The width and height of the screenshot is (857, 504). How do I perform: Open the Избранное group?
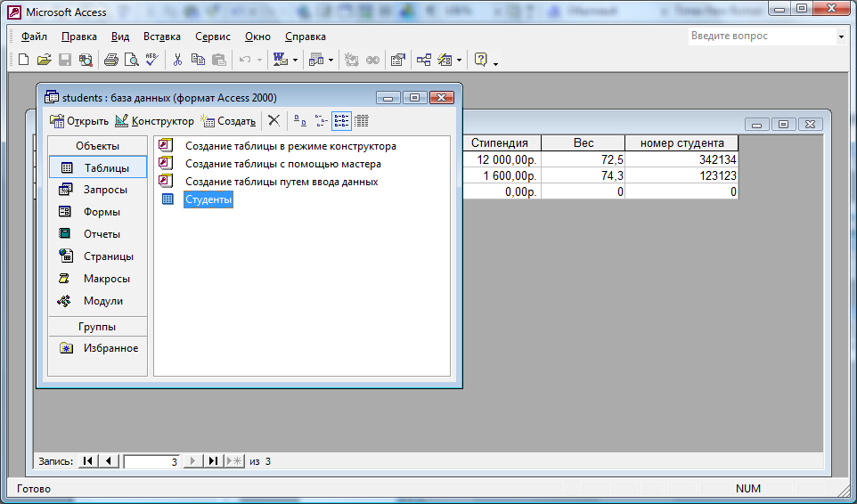coord(98,348)
